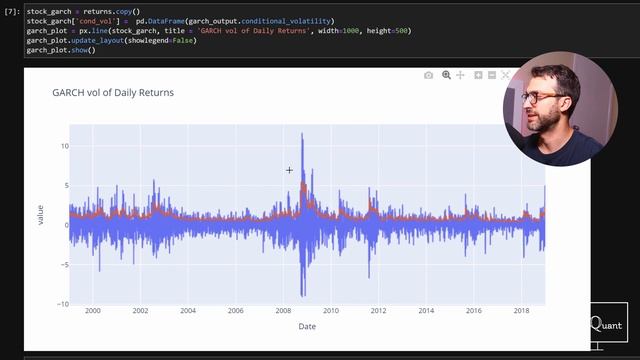Click x-axis tick label 2006
The height and width of the screenshot is (360, 640).
pyautogui.click(x=236, y=311)
